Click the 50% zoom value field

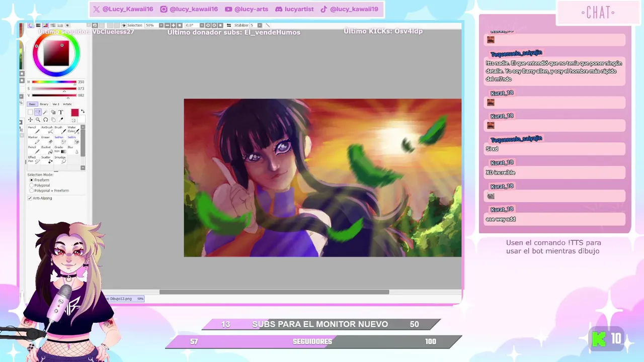(151, 25)
